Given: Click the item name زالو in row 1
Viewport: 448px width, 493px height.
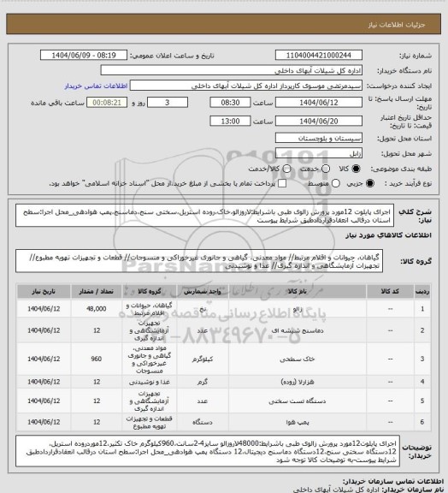Looking at the screenshot, I should (298, 309).
